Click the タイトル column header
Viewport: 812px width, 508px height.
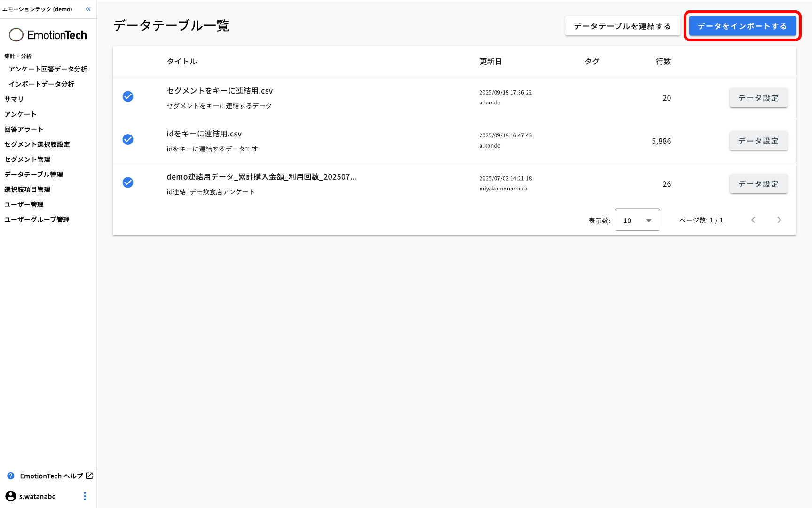182,62
